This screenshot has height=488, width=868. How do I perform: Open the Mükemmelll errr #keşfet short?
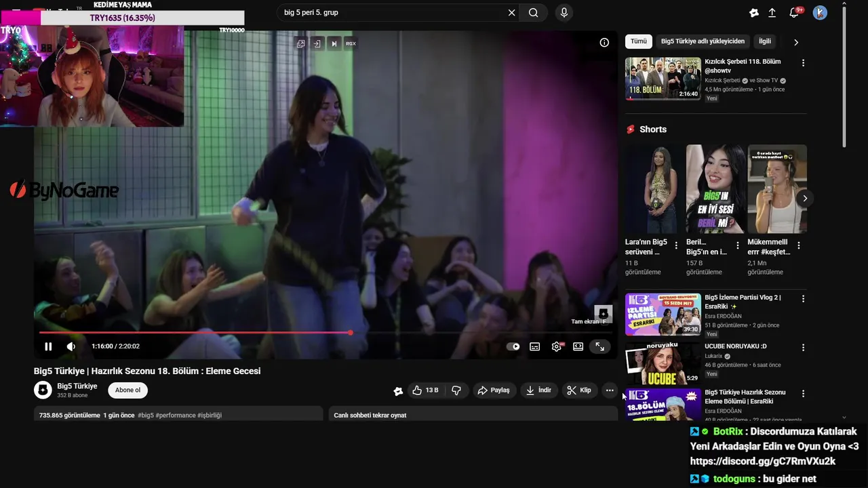click(x=777, y=189)
